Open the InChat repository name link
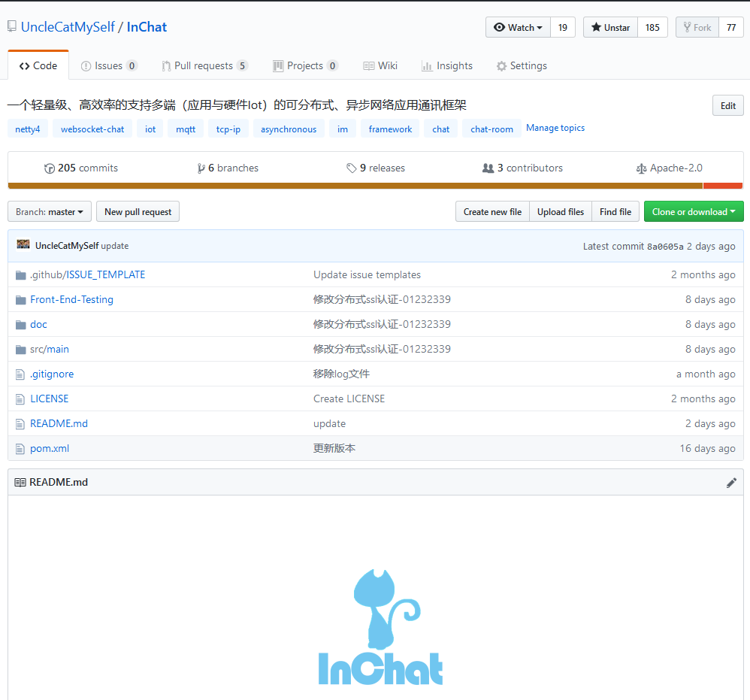The height and width of the screenshot is (700, 750). pos(147,27)
